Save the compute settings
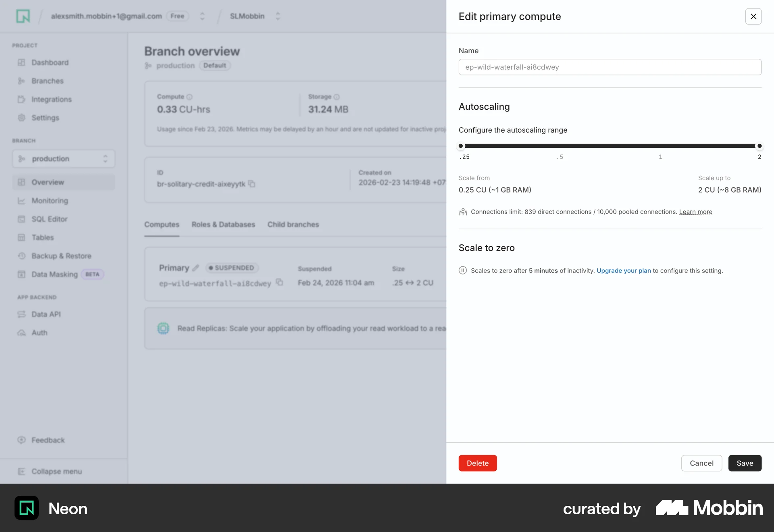Screen dimensions: 774x532 745,463
